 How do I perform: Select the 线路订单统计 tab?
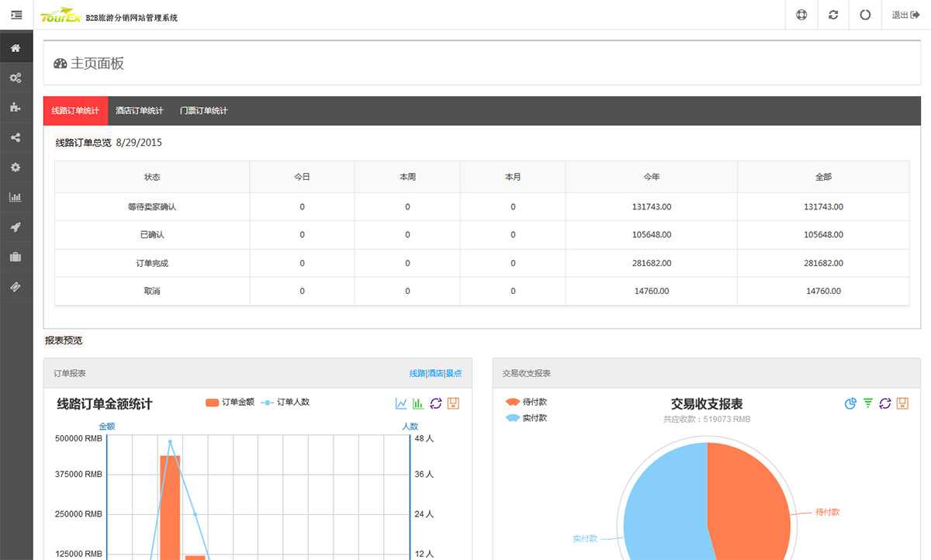75,111
